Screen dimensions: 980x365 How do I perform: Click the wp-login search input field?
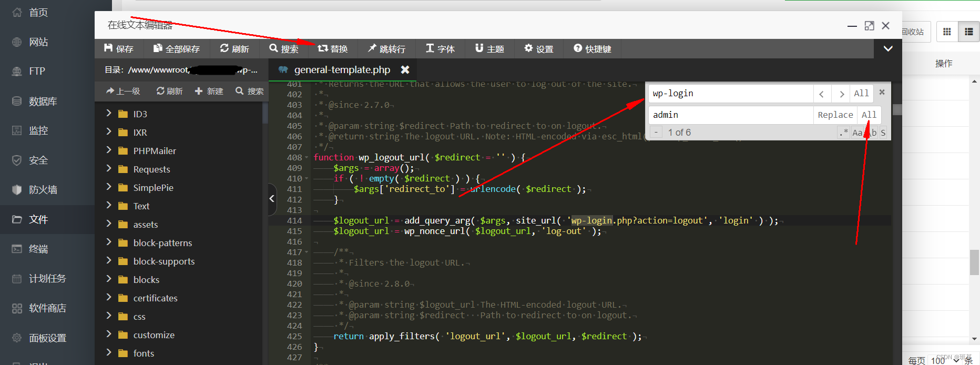pyautogui.click(x=731, y=94)
